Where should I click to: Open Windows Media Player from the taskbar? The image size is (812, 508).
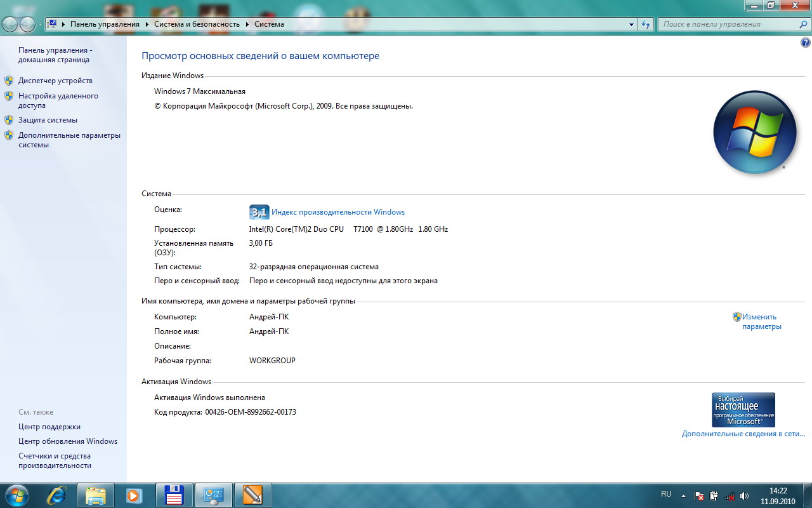click(x=134, y=495)
